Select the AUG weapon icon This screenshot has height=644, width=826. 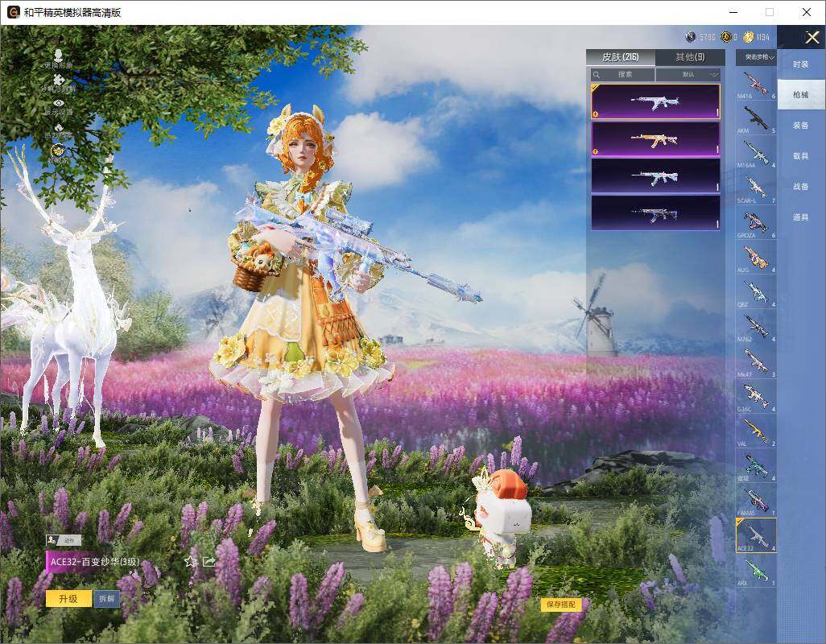click(756, 258)
